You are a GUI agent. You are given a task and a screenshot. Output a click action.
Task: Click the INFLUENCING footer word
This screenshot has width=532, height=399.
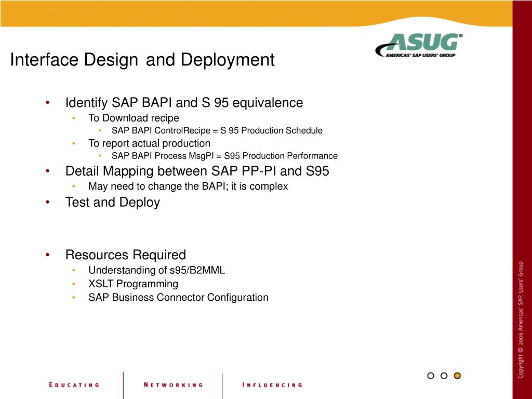coord(272,385)
